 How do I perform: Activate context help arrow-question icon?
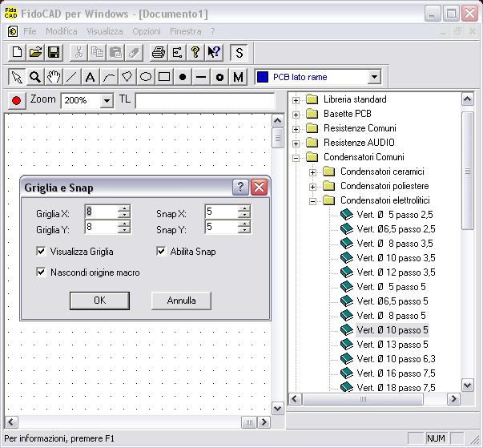pyautogui.click(x=214, y=52)
